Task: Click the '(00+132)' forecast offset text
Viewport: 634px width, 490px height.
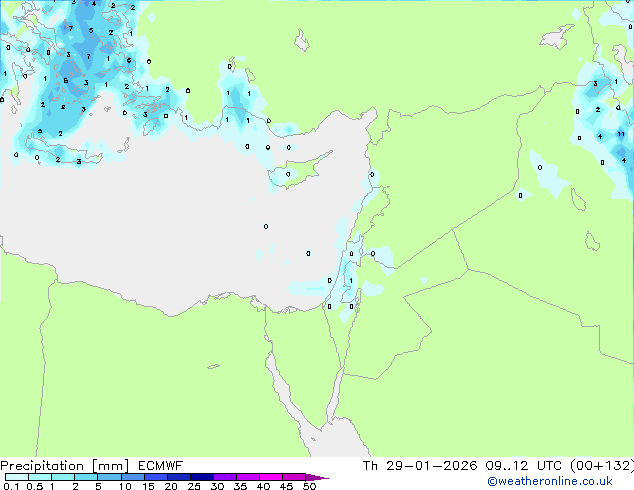Action: (x=602, y=466)
